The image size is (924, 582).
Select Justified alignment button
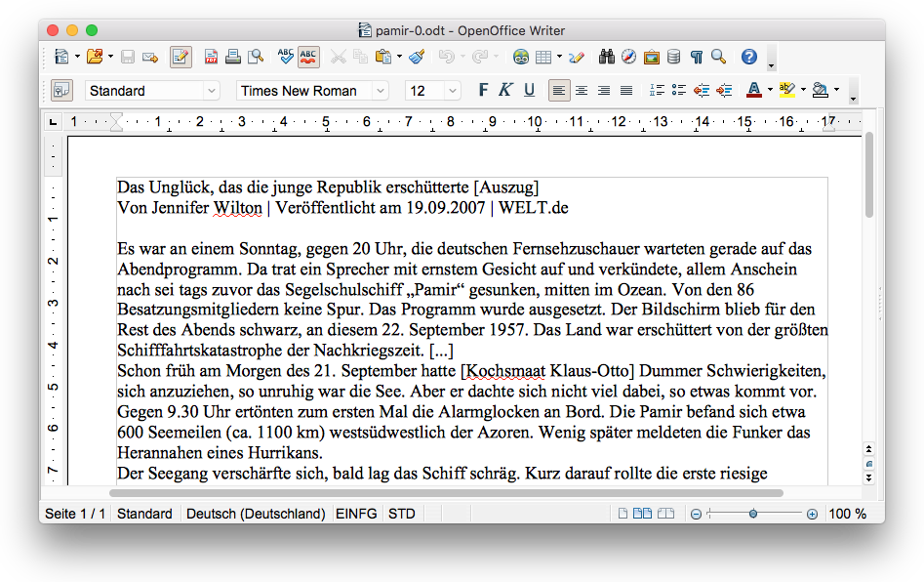[626, 90]
